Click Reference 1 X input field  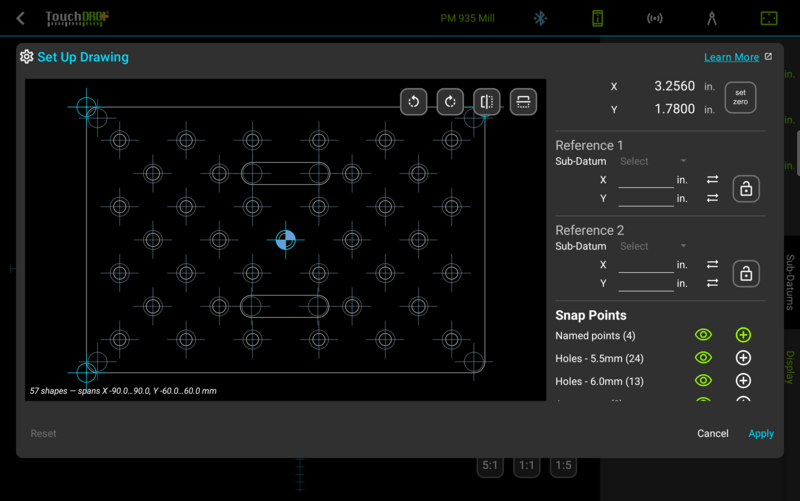coord(646,180)
